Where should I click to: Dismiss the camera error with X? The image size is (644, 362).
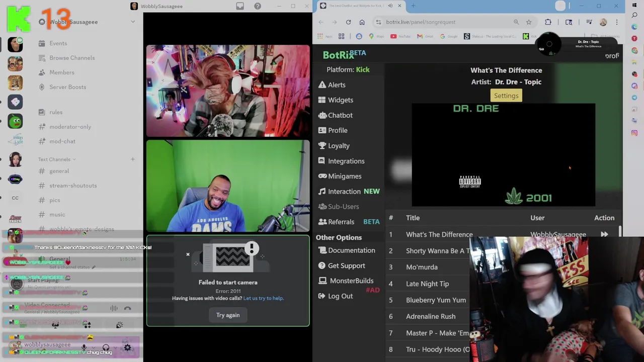pos(188,254)
